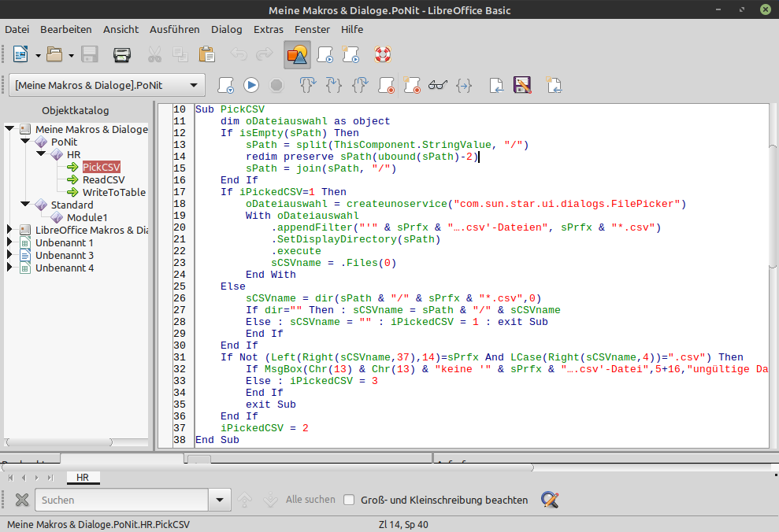The image size is (779, 532).
Task: Click the Undo arrow icon
Action: coord(239,54)
